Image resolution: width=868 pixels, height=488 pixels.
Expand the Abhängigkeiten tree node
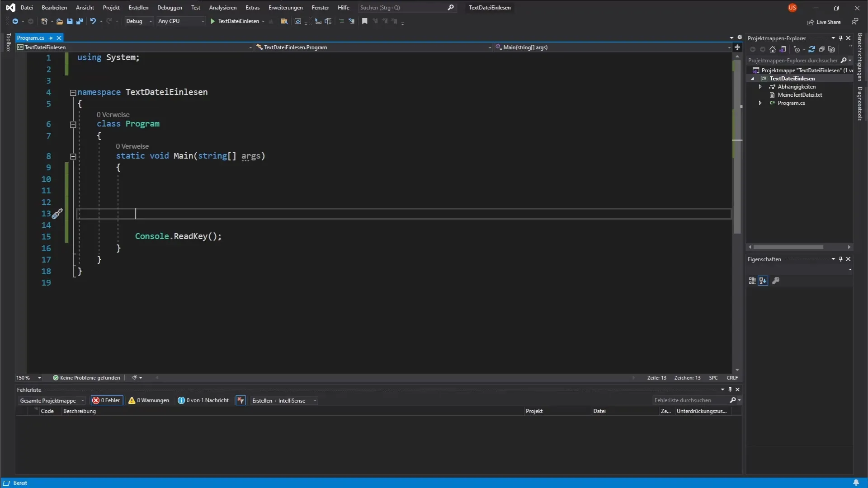point(760,87)
